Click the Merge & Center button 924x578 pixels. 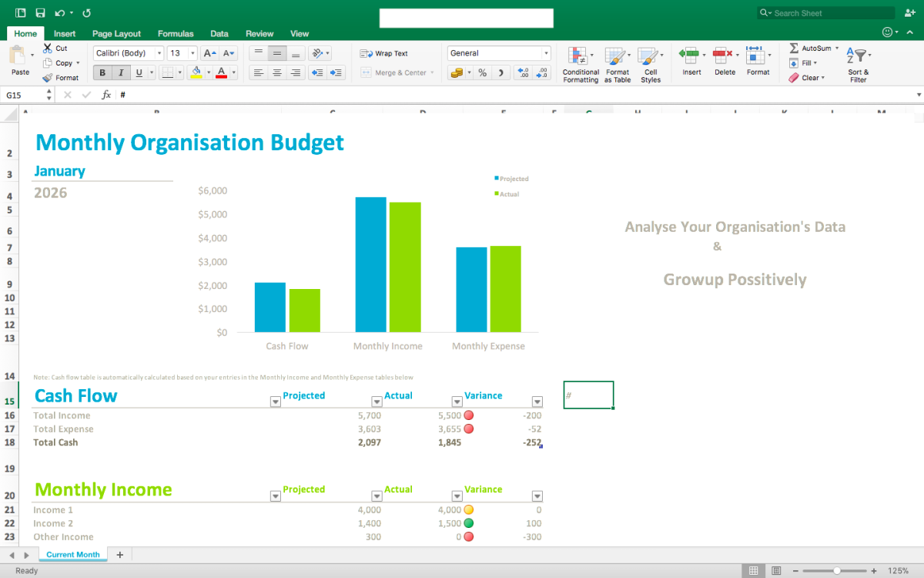coord(397,72)
